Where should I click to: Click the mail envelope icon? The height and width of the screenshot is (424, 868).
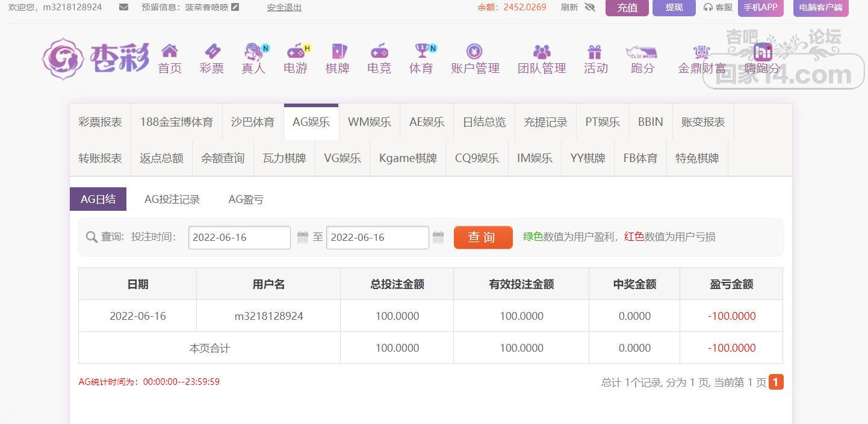(123, 7)
